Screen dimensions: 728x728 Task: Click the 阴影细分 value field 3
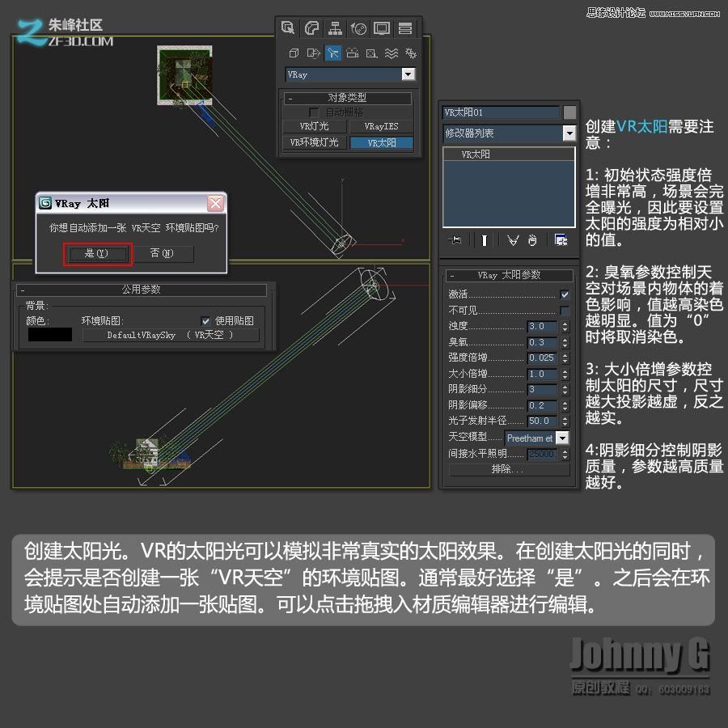542,390
